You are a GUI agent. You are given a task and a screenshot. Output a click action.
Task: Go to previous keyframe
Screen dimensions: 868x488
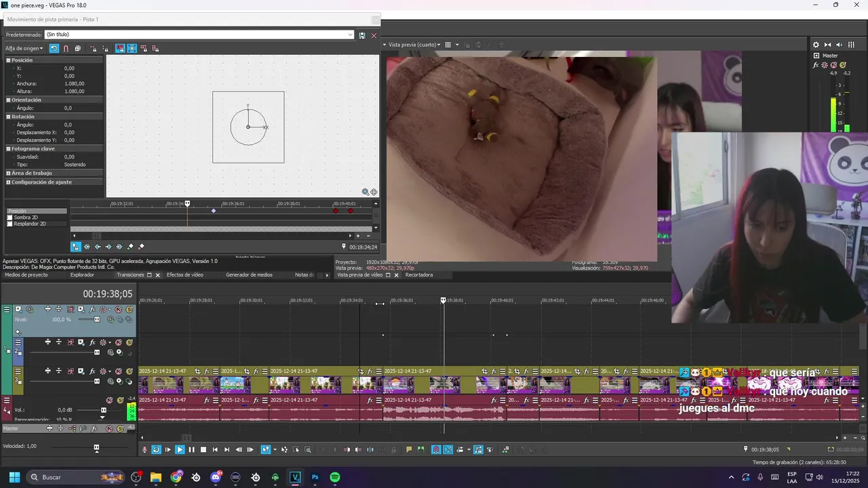click(x=98, y=247)
